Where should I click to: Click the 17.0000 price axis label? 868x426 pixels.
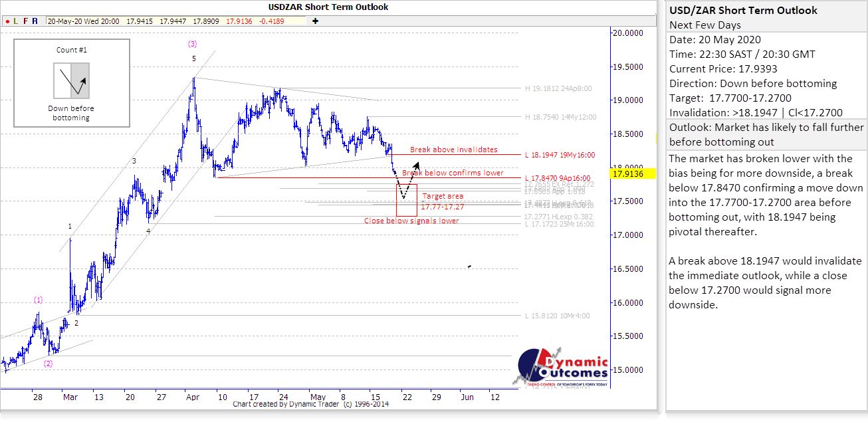coord(628,235)
